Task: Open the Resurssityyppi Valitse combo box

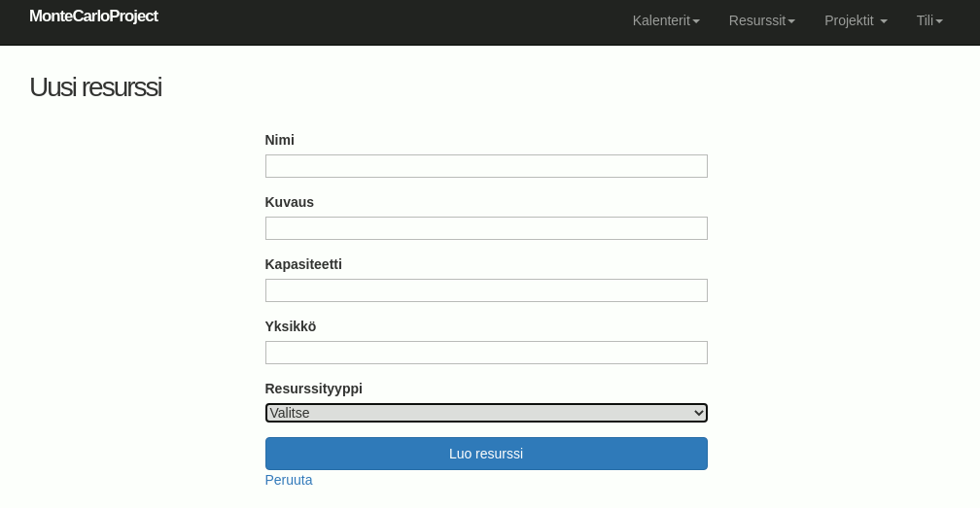Action: pos(486,413)
